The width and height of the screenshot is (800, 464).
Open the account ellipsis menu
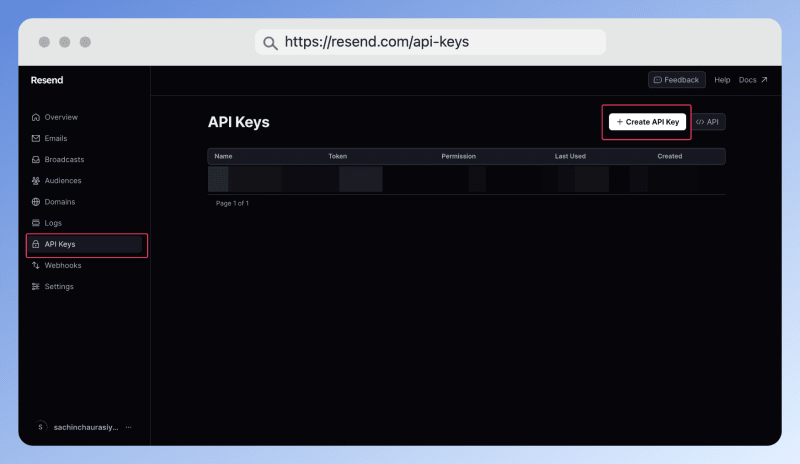pyautogui.click(x=129, y=427)
